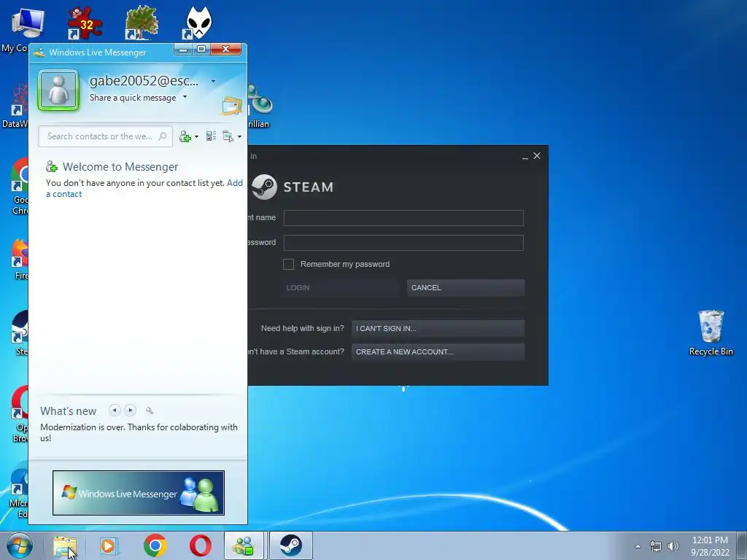Close the Steam login window

click(x=537, y=156)
